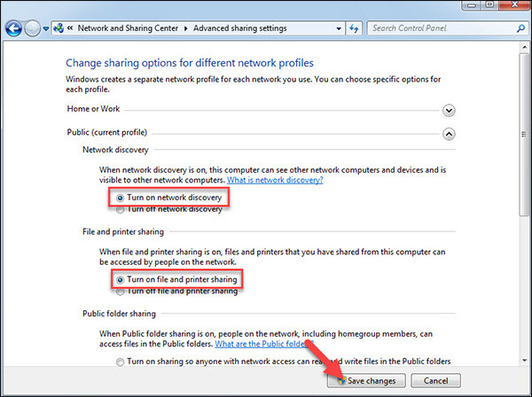Screen dimensions: 532x397
Task: Expand the Home or Work profile section
Action: click(449, 111)
